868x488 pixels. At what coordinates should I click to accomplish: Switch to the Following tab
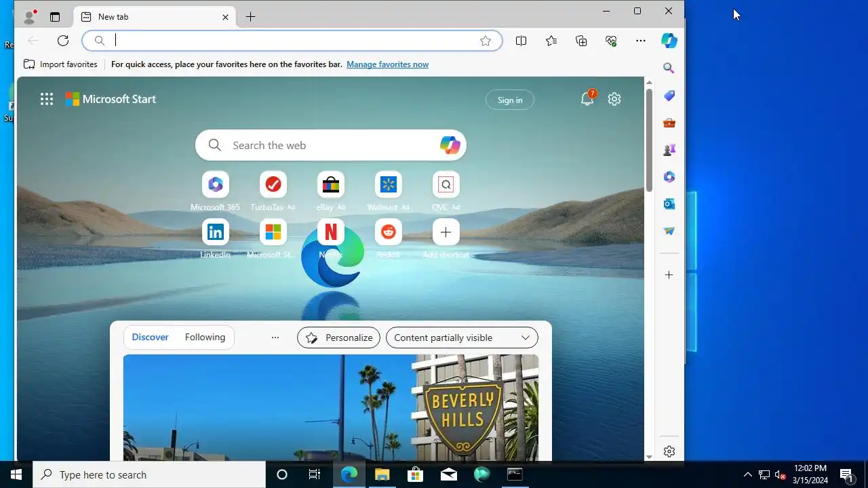(205, 338)
